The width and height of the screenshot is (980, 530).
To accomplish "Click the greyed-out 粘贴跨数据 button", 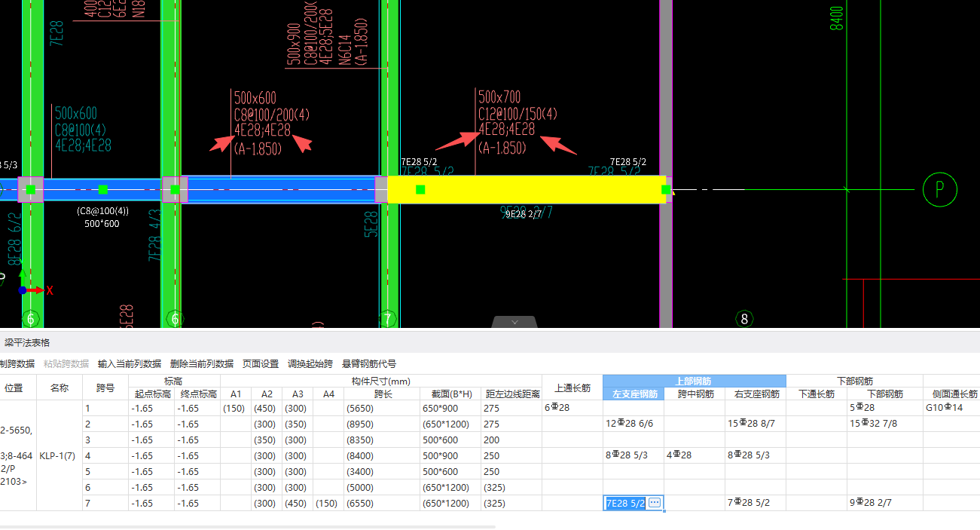I will [x=66, y=363].
